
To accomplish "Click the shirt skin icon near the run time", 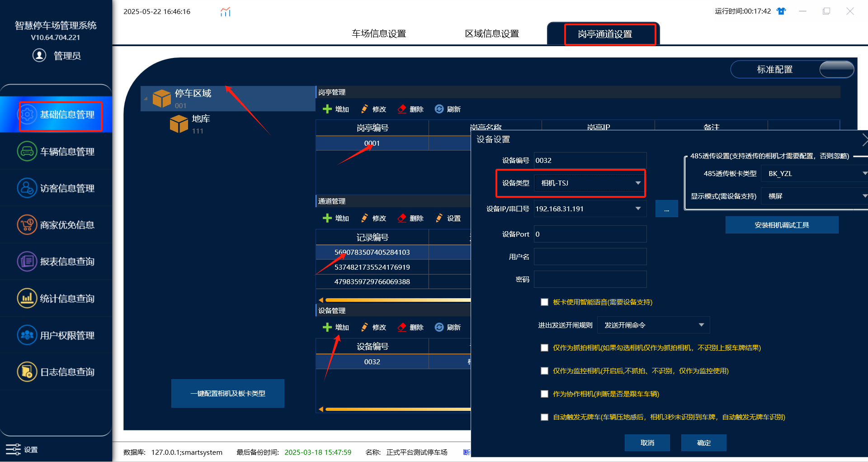I will coord(781,11).
